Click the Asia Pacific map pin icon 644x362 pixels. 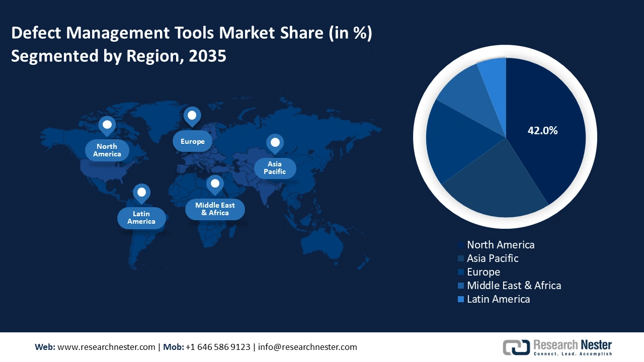(275, 143)
